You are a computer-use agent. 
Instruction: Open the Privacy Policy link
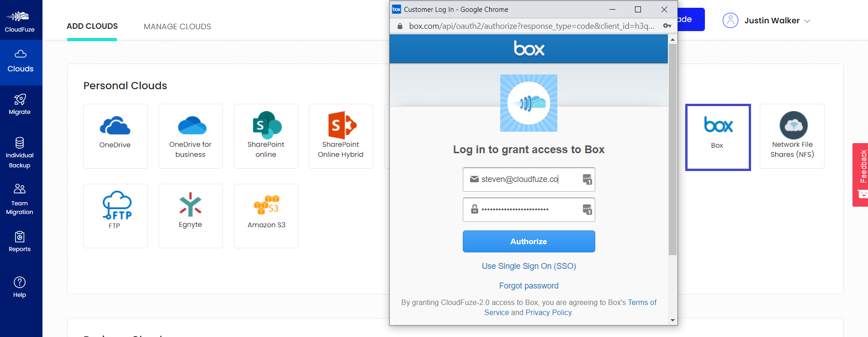tap(548, 313)
